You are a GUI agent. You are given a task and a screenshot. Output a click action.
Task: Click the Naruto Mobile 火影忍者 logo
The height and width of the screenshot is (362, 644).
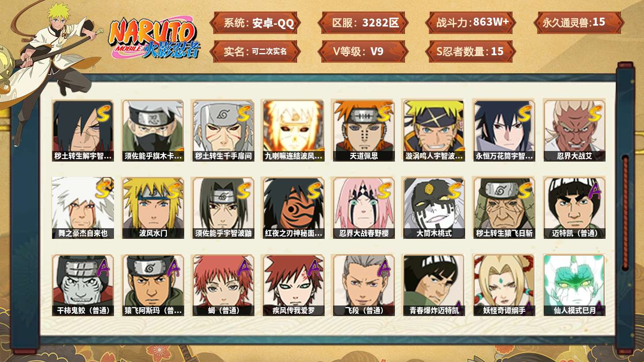click(154, 38)
